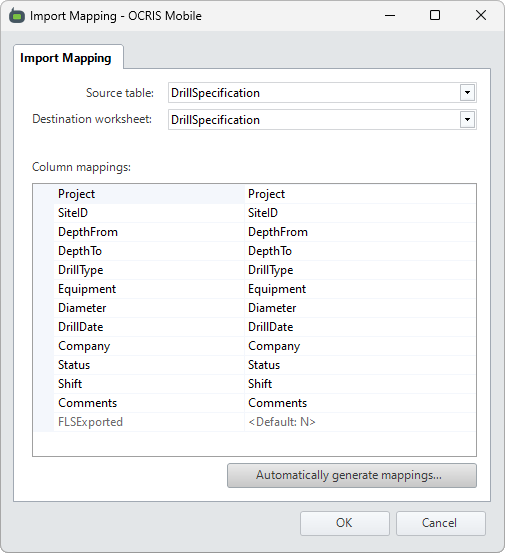Select destination column Diameter
This screenshot has width=505, height=553.
click(x=360, y=308)
